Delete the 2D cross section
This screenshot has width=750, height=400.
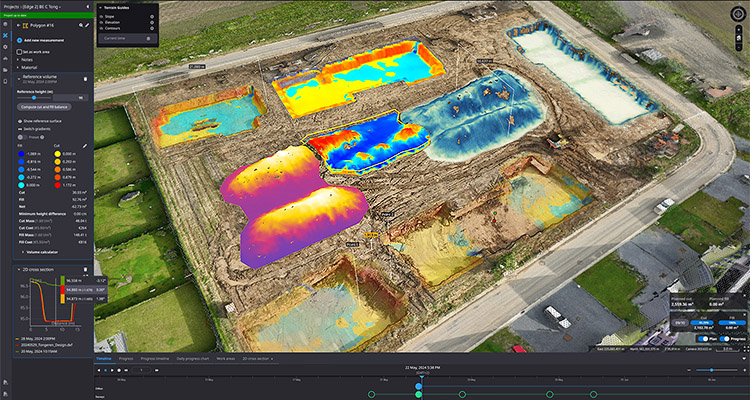86,270
